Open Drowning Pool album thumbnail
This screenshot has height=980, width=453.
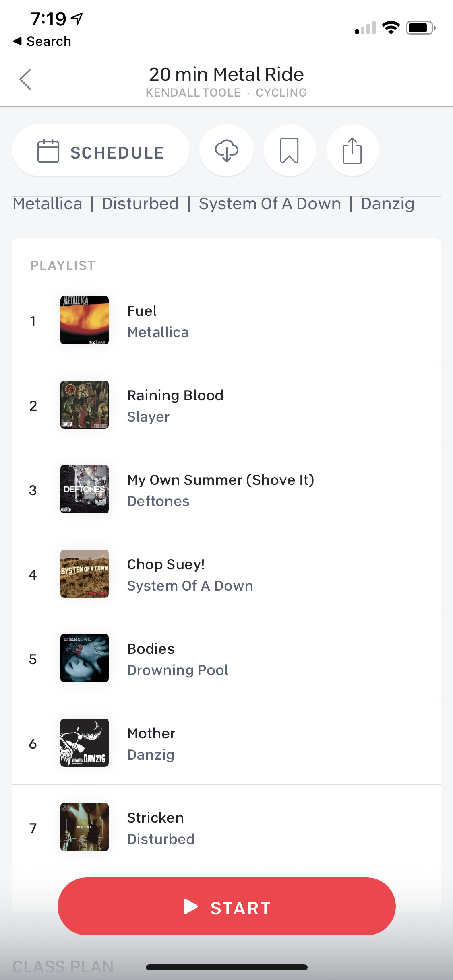pyautogui.click(x=85, y=658)
